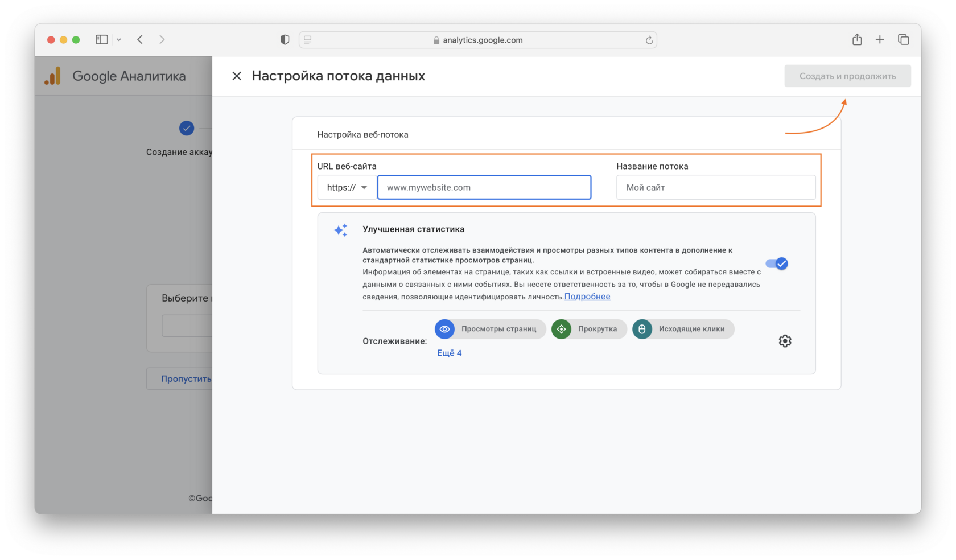Open the Подробнее link
The width and height of the screenshot is (956, 560).
587,297
